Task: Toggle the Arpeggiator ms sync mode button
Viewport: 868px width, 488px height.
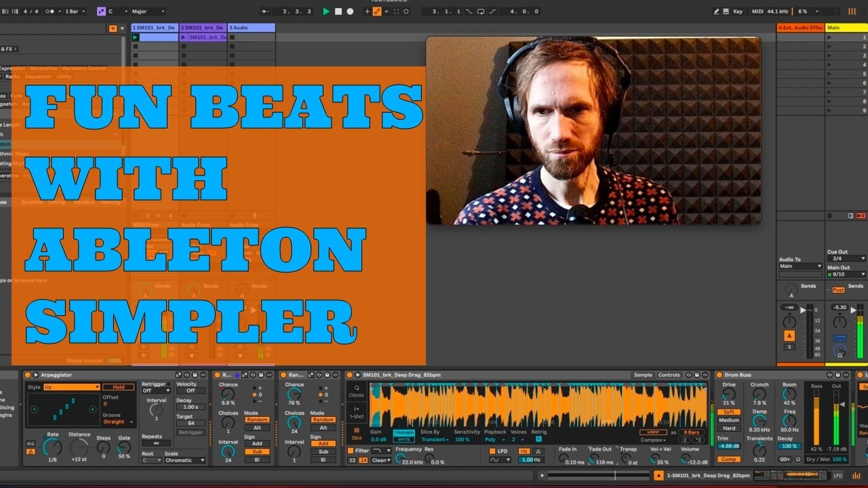Action: tap(31, 444)
